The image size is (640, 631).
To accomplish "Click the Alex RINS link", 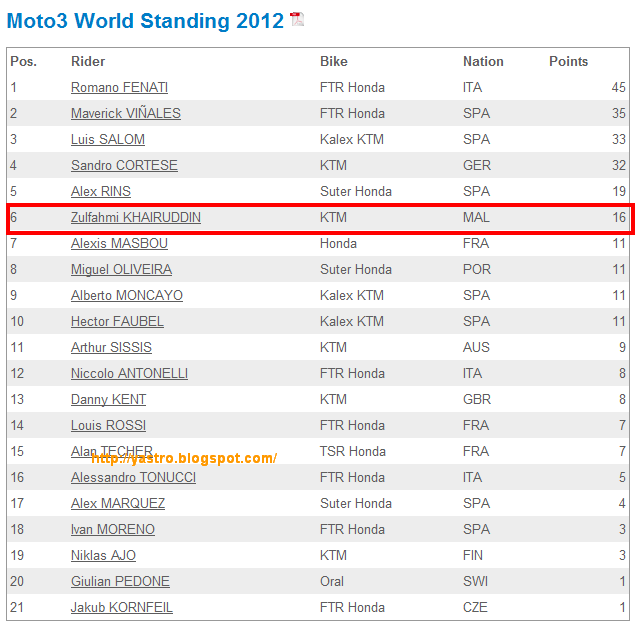I will [101, 191].
